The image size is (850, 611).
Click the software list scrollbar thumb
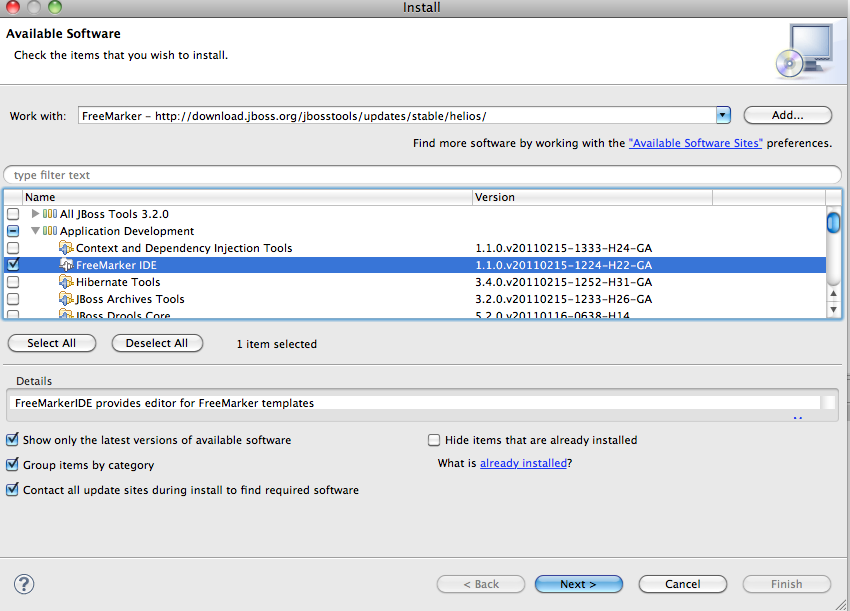[833, 223]
